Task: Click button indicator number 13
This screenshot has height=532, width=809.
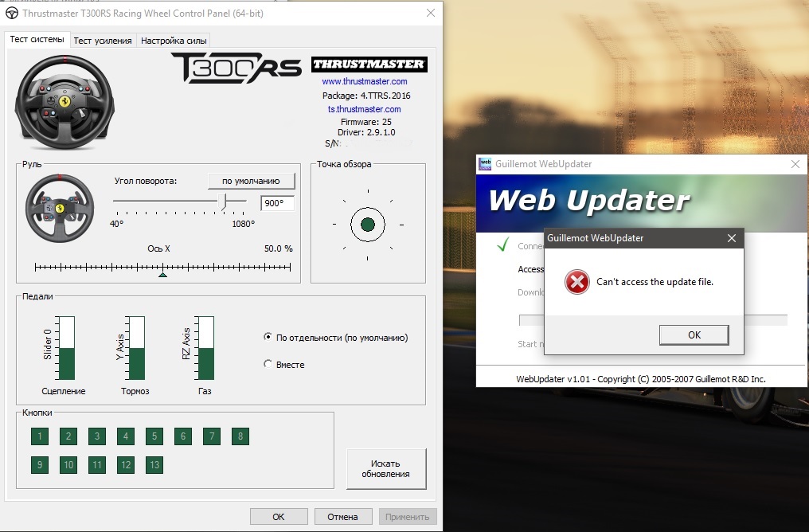Action: [154, 465]
